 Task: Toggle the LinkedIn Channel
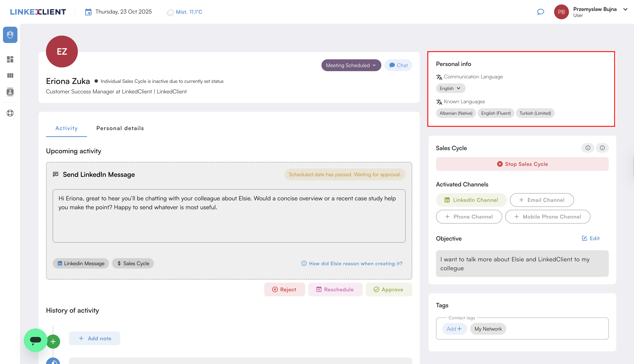(x=471, y=200)
